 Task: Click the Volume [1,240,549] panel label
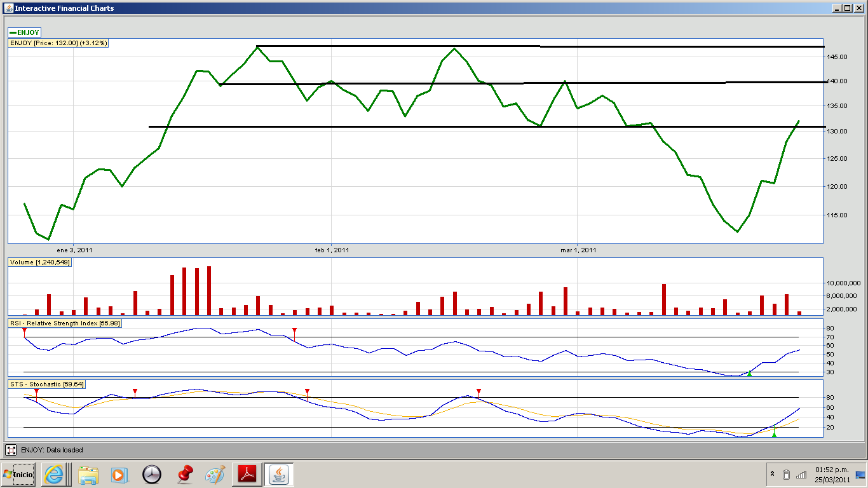(39, 262)
